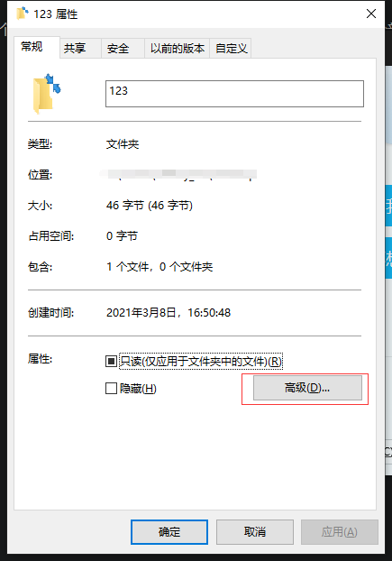Enable the 隐藏(H) checkbox
Screen dimensions: 392x561
coord(111,388)
